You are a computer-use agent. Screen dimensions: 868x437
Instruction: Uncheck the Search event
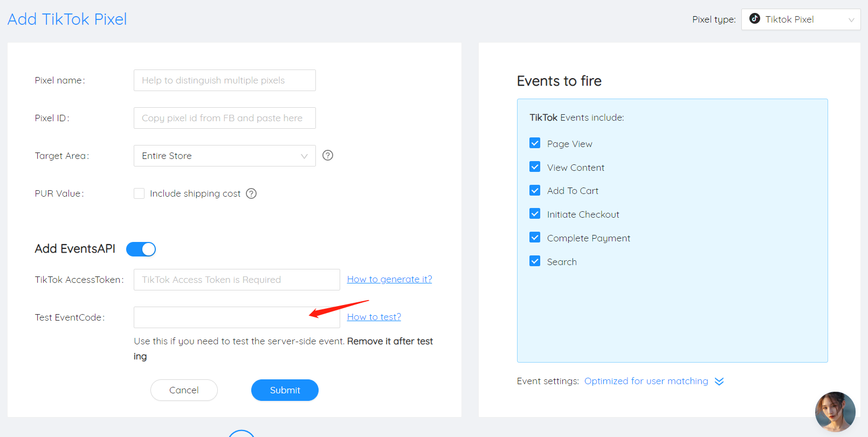[535, 261]
